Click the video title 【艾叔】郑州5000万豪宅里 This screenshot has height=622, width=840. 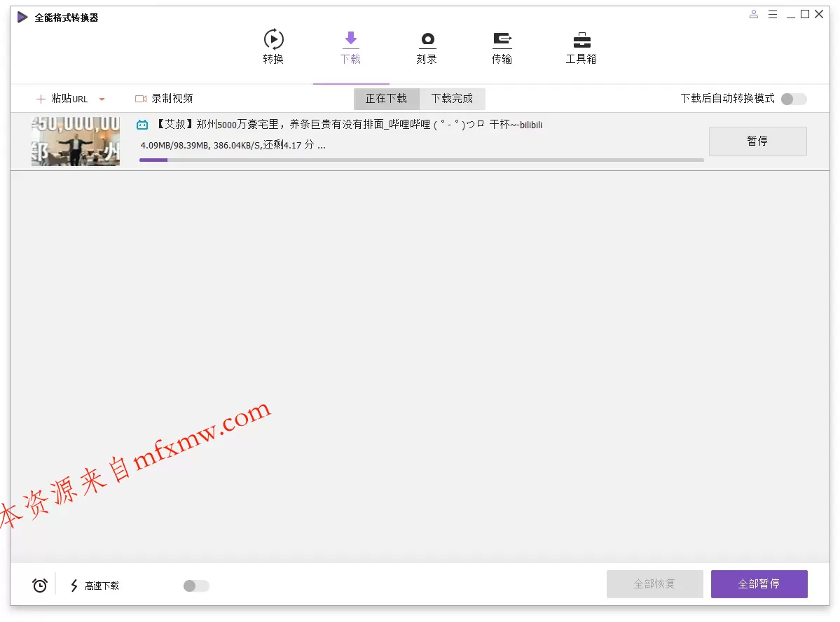coord(350,124)
